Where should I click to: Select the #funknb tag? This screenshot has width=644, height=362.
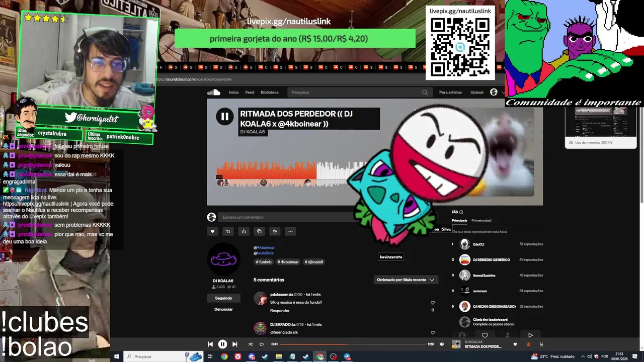[x=264, y=262]
